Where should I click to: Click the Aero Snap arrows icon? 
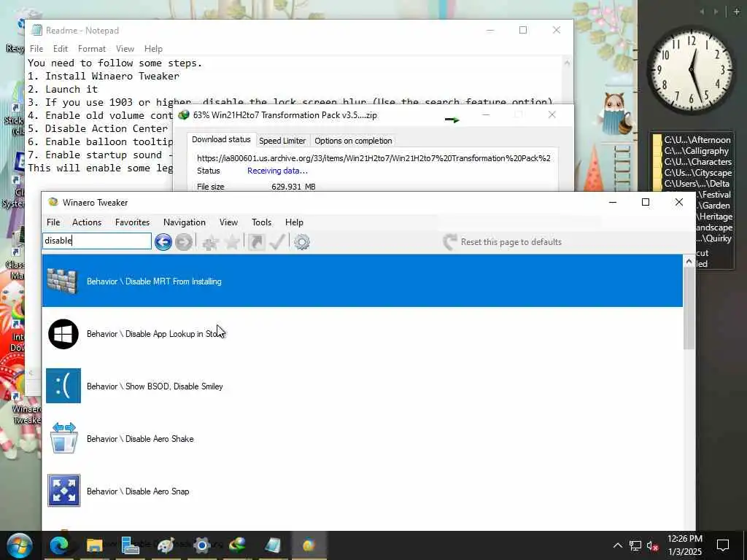tap(64, 491)
